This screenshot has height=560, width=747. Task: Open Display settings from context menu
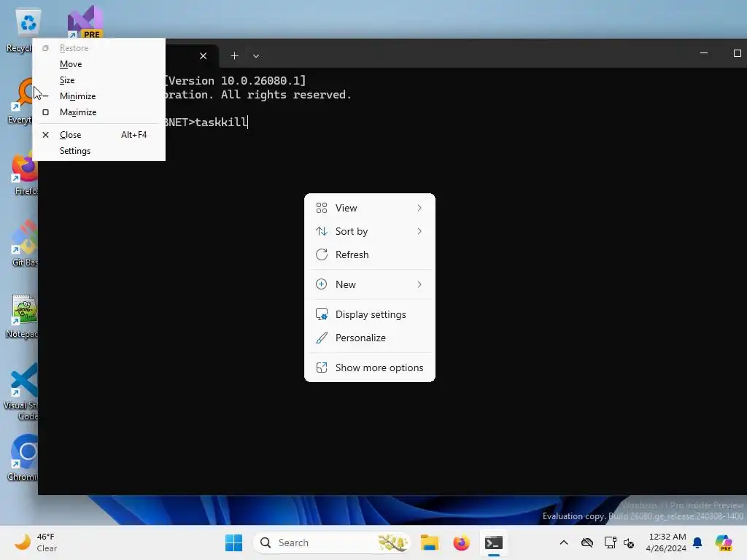pos(369,315)
